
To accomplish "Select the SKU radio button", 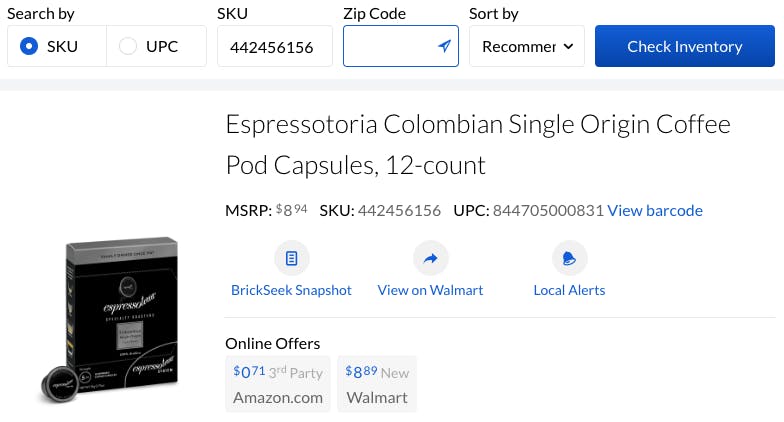I will tap(29, 46).
